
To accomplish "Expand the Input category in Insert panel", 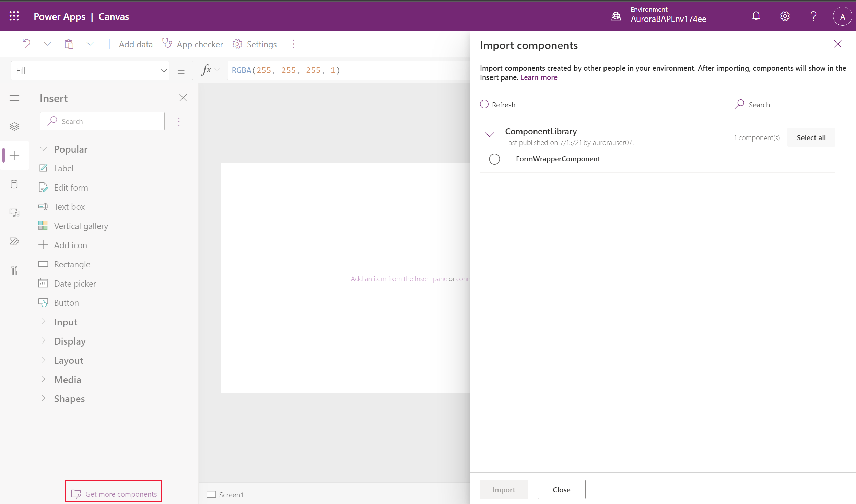I will (44, 322).
